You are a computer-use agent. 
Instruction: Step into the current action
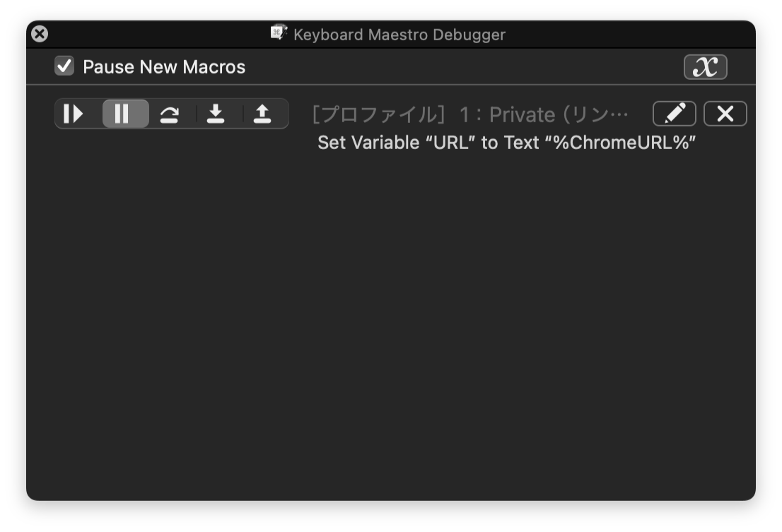216,114
